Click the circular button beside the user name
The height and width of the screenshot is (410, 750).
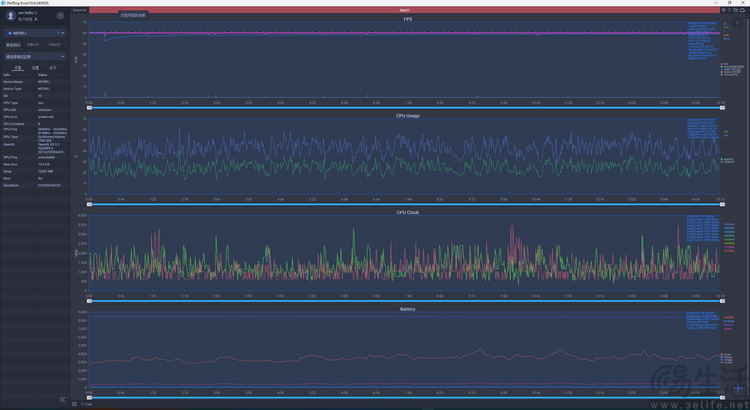(x=60, y=16)
